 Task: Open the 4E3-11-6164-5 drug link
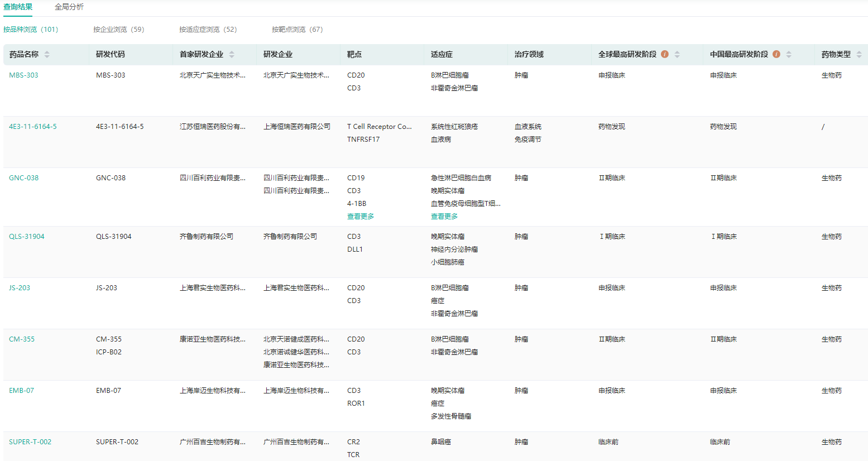33,127
